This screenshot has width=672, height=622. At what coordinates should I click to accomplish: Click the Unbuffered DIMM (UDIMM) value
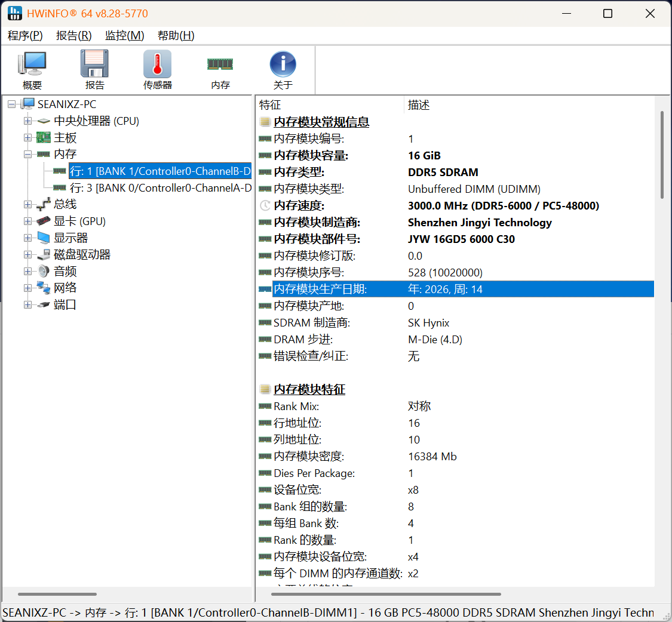[x=474, y=189]
